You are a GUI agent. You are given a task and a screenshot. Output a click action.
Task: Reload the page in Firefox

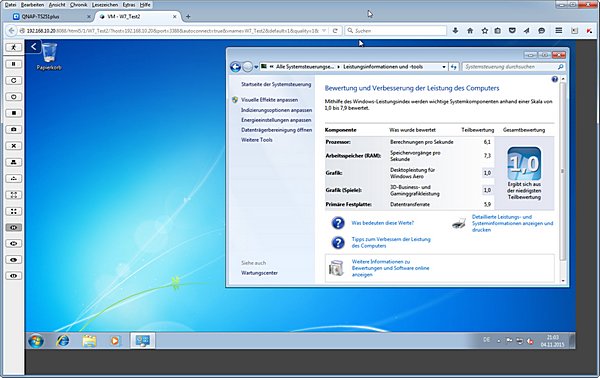click(x=335, y=31)
